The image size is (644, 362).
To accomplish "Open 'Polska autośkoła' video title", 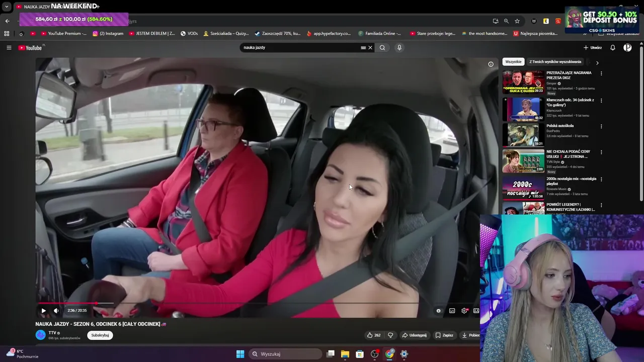I will (x=560, y=126).
